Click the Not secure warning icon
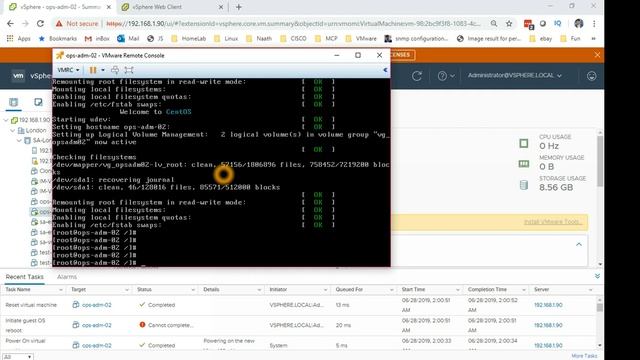Screen dimensions: 640x360 59,24
